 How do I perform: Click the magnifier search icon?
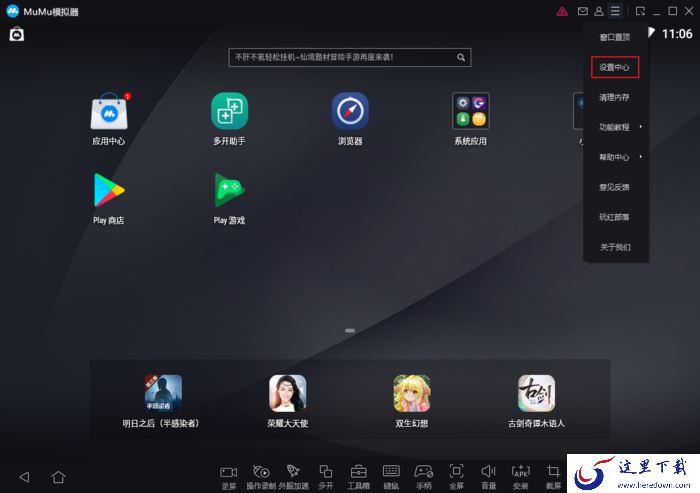tap(461, 57)
